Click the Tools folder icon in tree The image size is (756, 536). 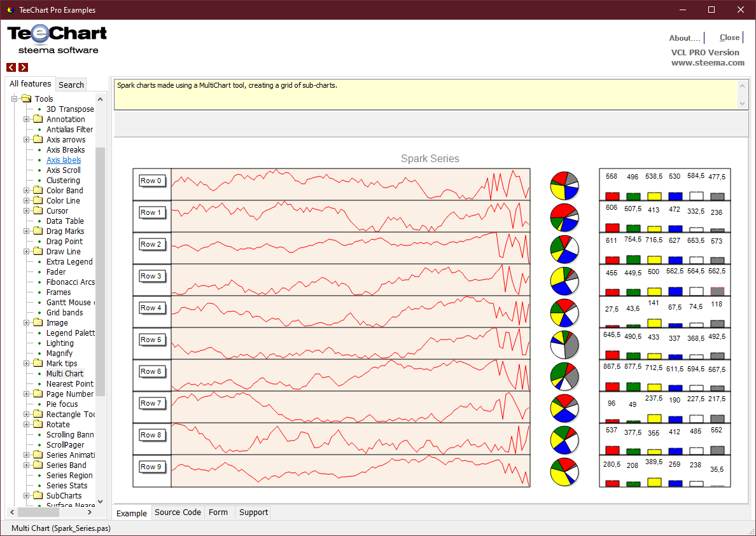tap(26, 99)
